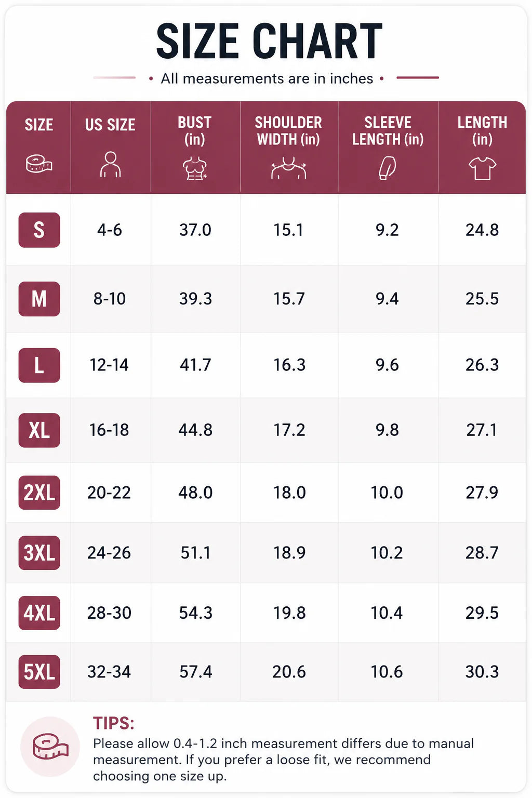Click the All measurements are in inches subtitle
This screenshot has width=532, height=798.
pyautogui.click(x=267, y=78)
